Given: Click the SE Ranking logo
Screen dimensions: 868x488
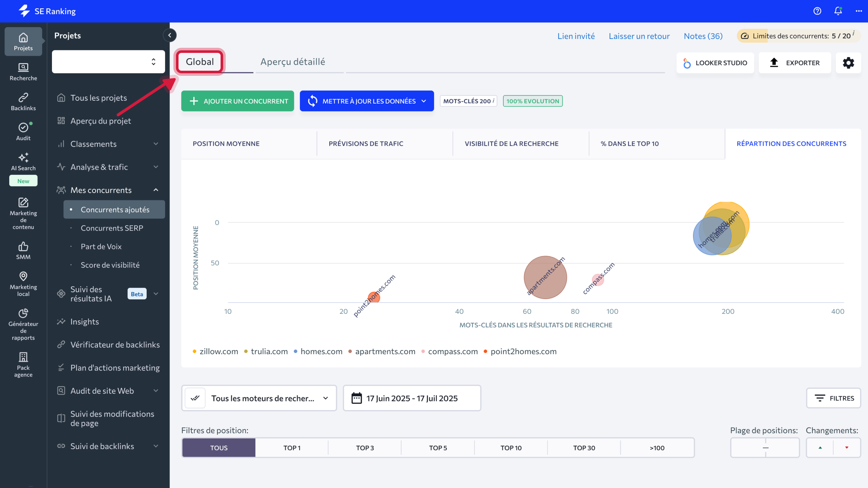Looking at the screenshot, I should click(47, 11).
